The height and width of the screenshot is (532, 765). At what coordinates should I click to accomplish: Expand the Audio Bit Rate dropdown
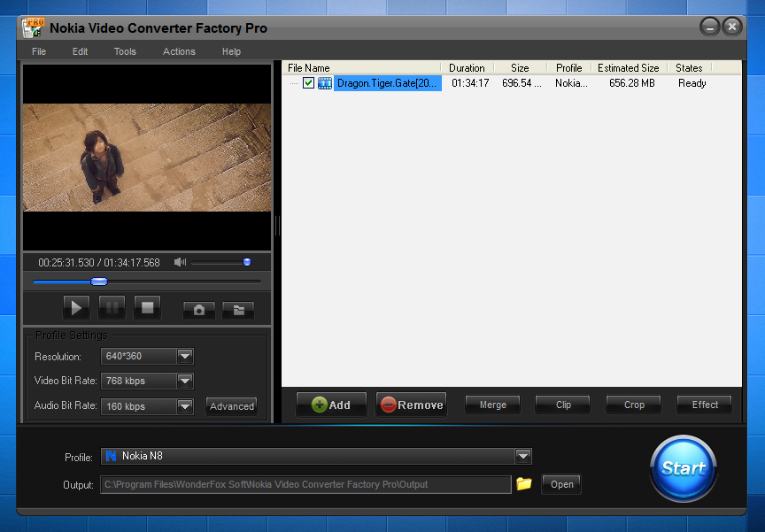tap(185, 406)
